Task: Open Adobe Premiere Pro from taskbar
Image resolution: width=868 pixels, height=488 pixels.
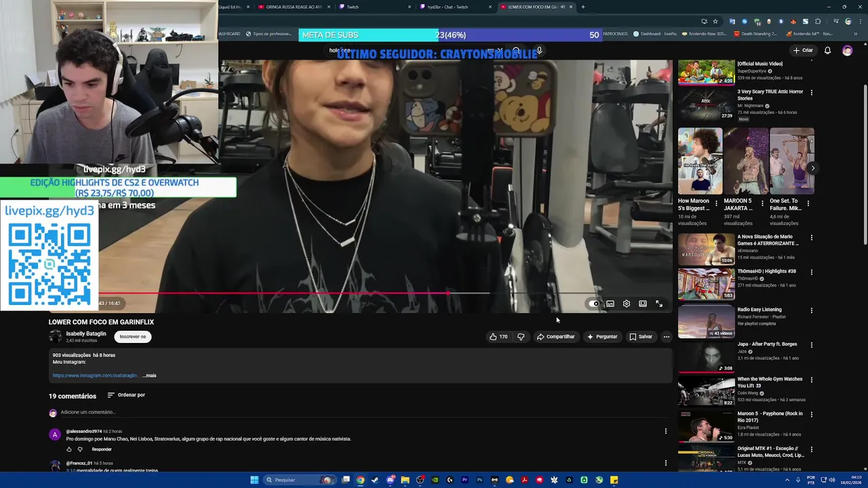Action: (465, 480)
